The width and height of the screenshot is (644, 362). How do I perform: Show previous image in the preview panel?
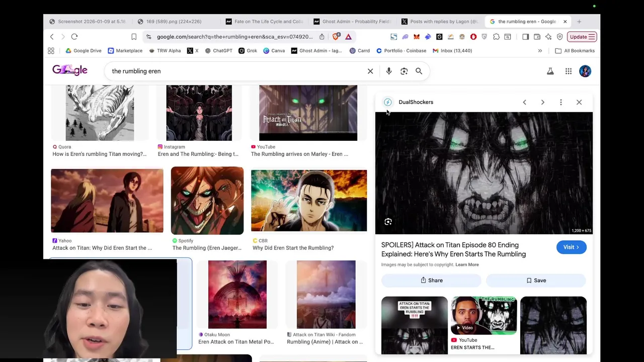coord(524,102)
